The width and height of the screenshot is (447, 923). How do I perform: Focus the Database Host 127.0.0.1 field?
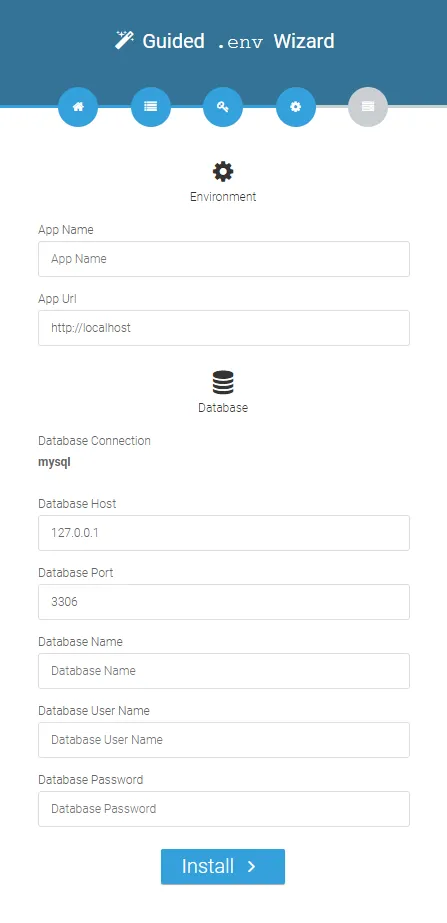(x=224, y=533)
